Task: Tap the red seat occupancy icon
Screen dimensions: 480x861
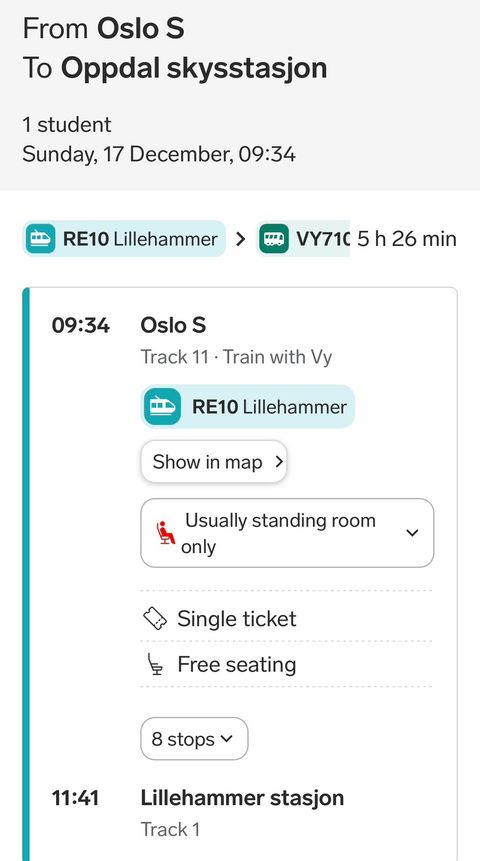Action: coord(166,533)
